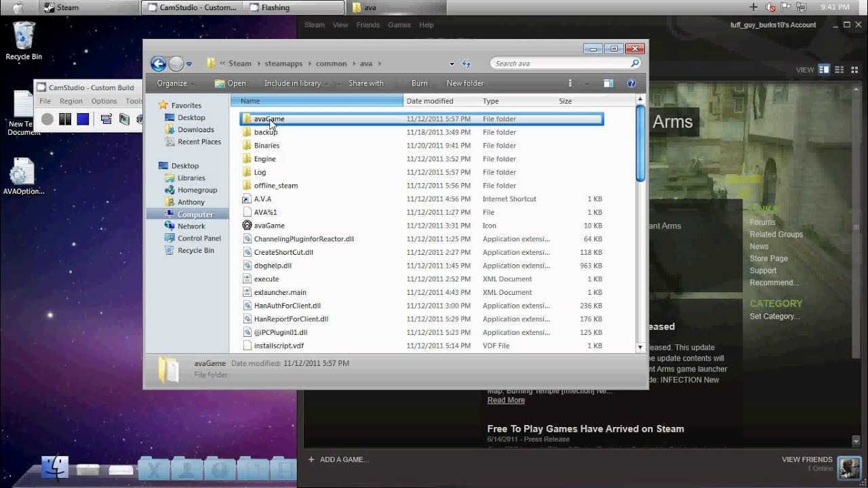The image size is (868, 488).
Task: Click the New folder button
Action: [465, 83]
